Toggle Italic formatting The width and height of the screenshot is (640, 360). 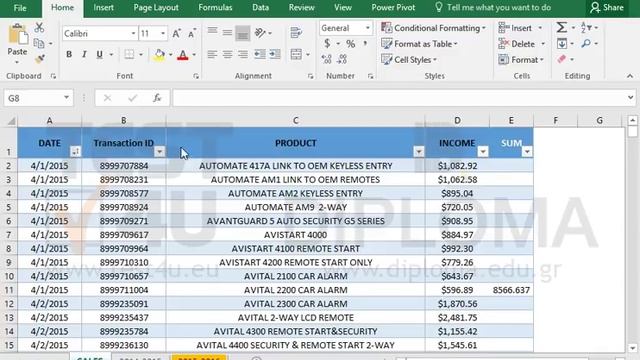coord(84,54)
